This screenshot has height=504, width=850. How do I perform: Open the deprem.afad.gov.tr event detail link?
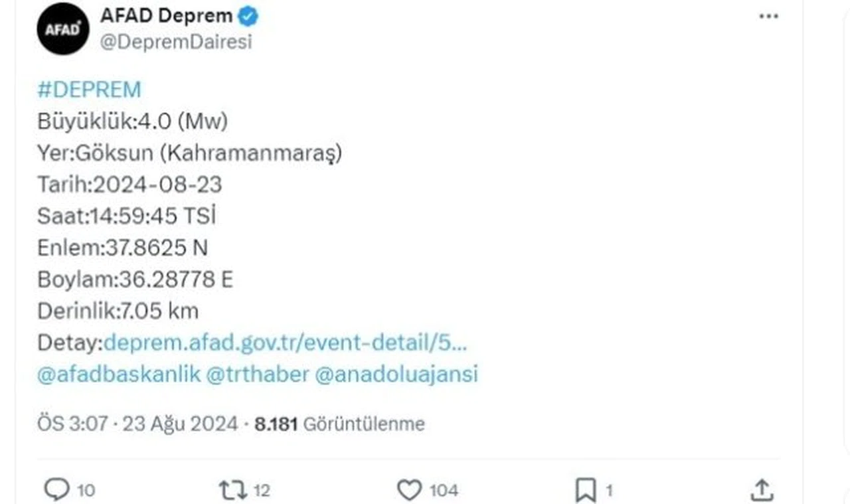[286, 343]
